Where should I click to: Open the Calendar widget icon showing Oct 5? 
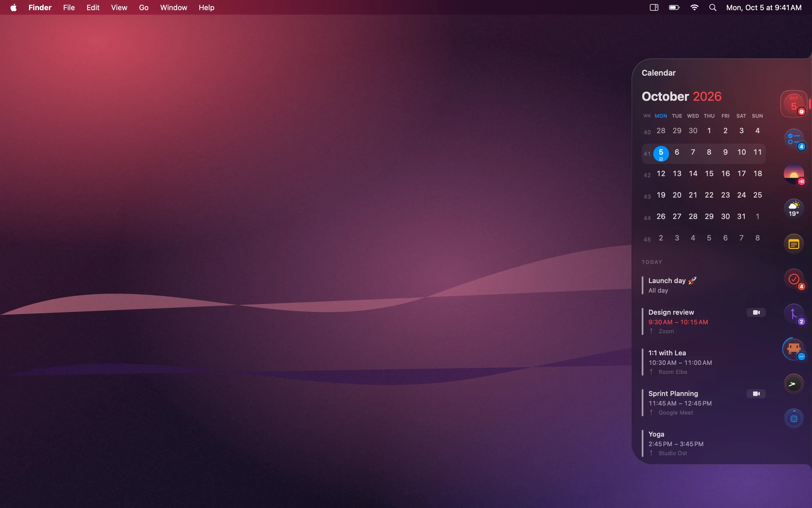click(x=794, y=104)
